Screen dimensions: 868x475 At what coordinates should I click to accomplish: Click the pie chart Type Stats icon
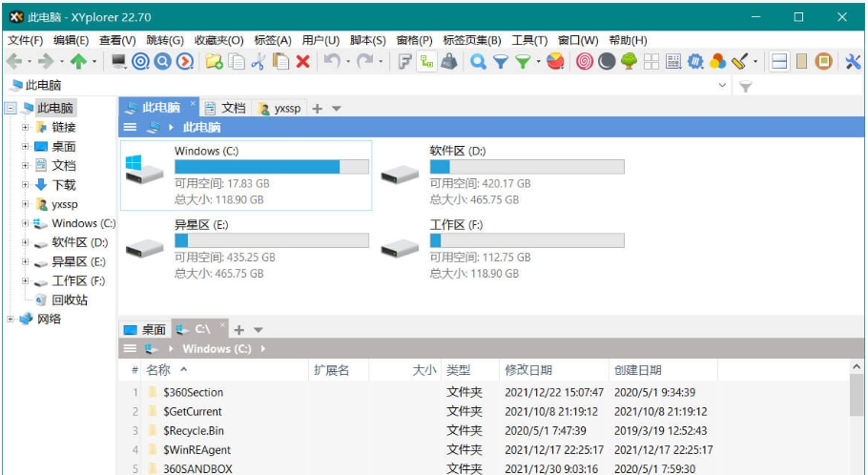pyautogui.click(x=555, y=61)
